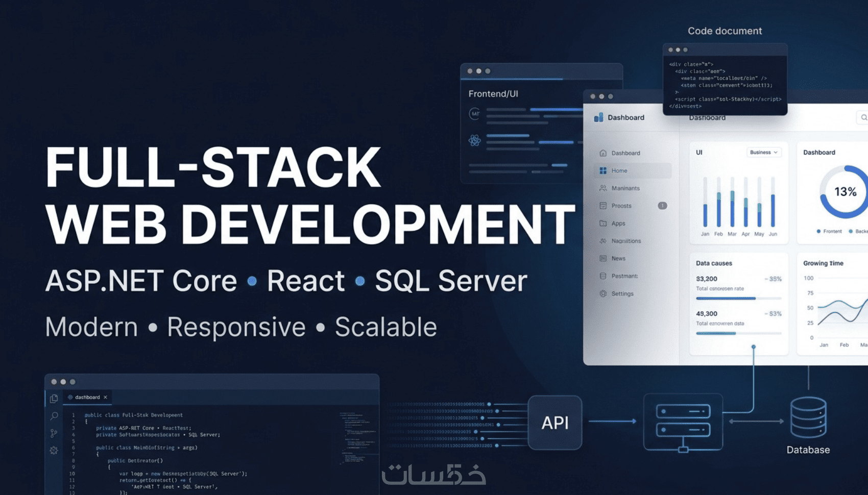This screenshot has height=495, width=868.
Task: Click the server icon beside API
Action: tap(683, 423)
